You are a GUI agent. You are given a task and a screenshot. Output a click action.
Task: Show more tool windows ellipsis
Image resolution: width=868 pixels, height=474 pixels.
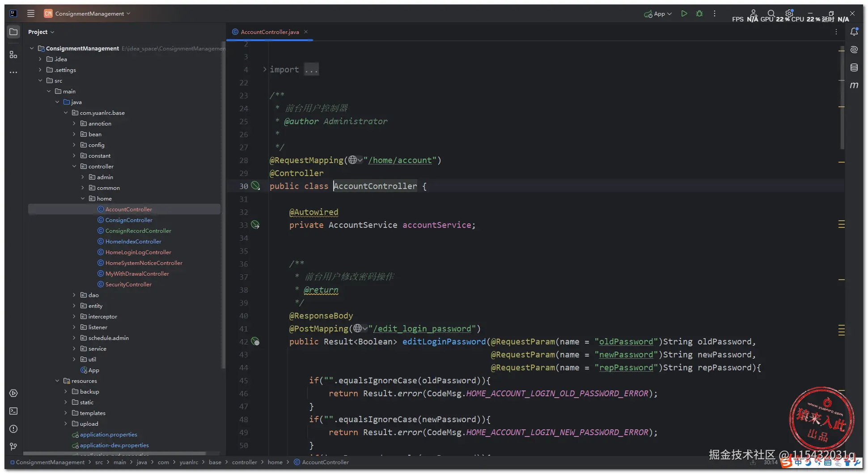[x=13, y=72]
